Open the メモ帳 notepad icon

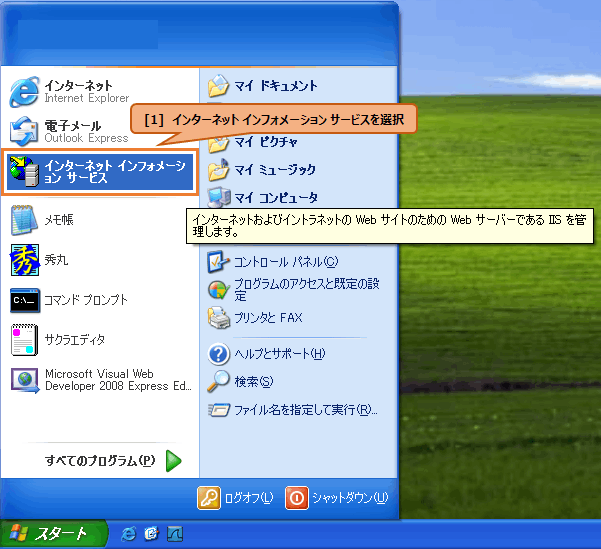click(25, 220)
